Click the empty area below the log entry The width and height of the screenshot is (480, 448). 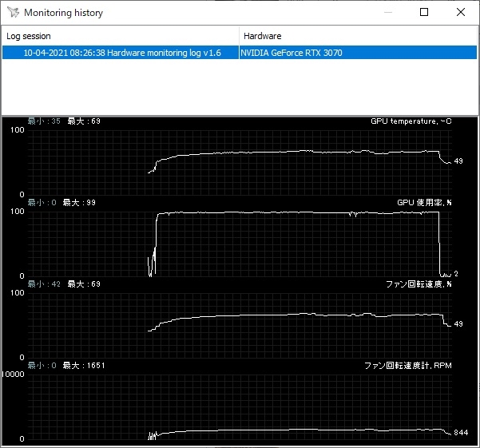[x=240, y=88]
